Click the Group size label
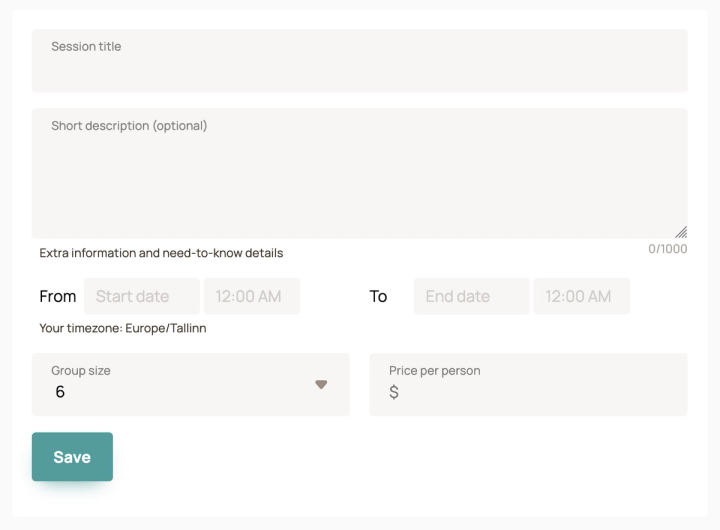This screenshot has height=530, width=720. coord(81,371)
